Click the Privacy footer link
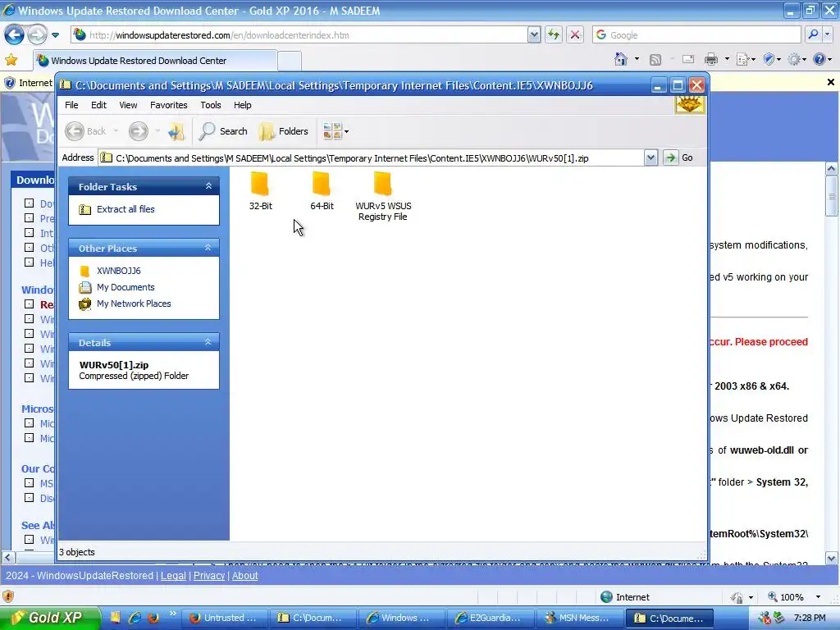 pos(209,575)
